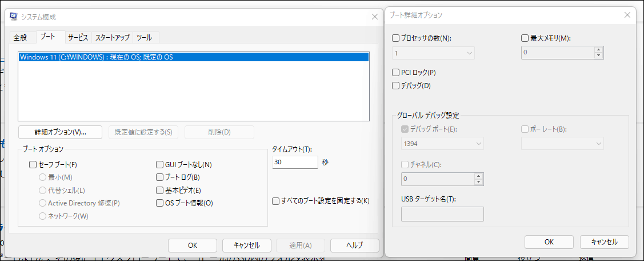Click the タイムアウト input field
The height and width of the screenshot is (261, 644).
pyautogui.click(x=295, y=162)
